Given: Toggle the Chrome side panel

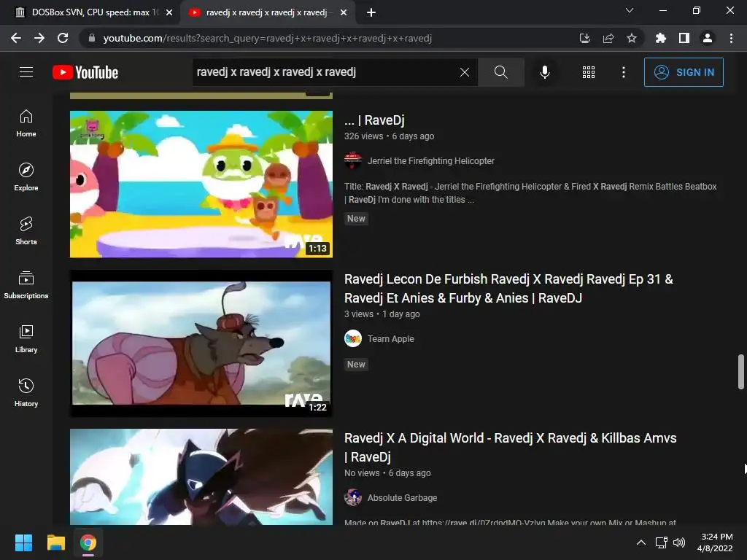Looking at the screenshot, I should [684, 38].
